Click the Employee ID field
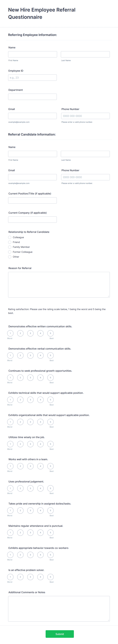 32,77
